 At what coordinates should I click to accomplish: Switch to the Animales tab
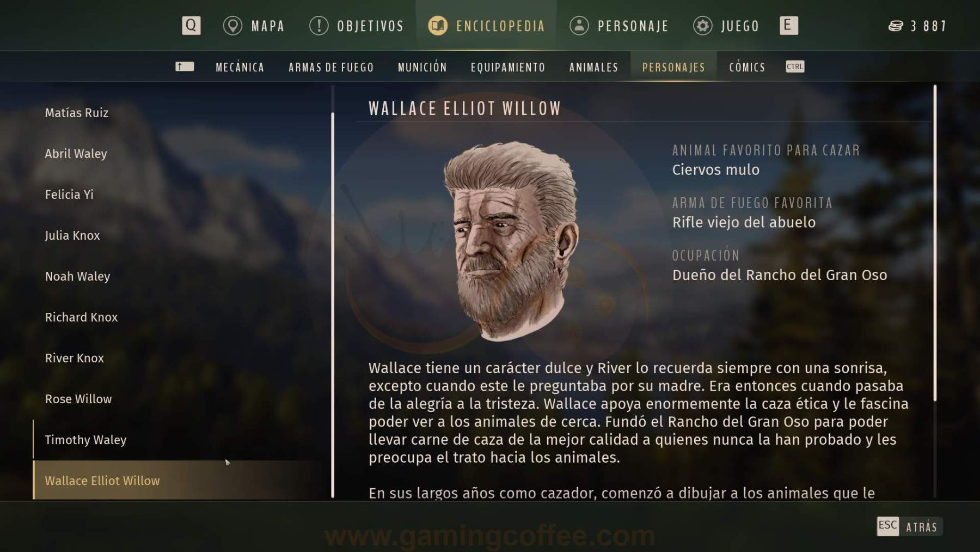tap(594, 67)
